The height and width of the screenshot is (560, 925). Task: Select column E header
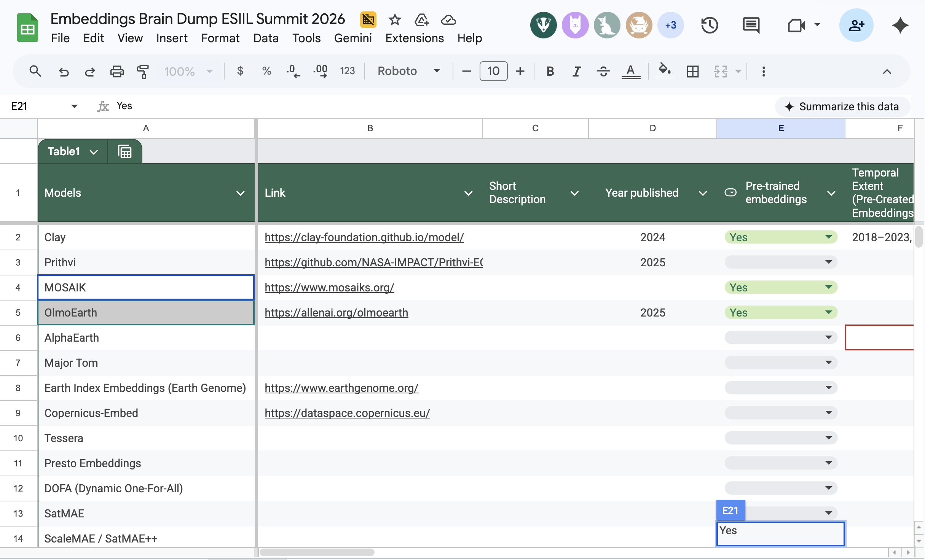point(781,128)
